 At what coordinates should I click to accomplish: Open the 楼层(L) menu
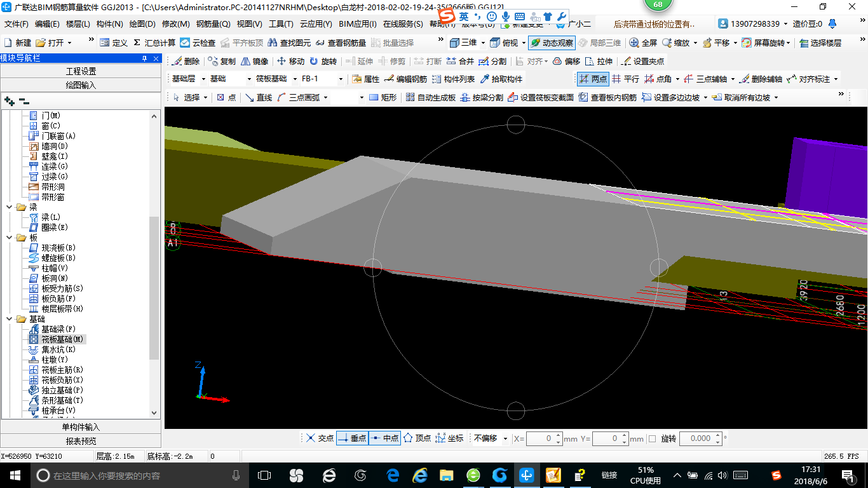pos(78,24)
